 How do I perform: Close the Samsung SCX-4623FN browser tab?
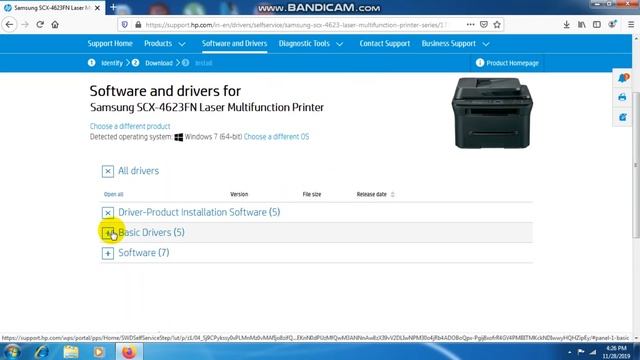click(x=97, y=8)
